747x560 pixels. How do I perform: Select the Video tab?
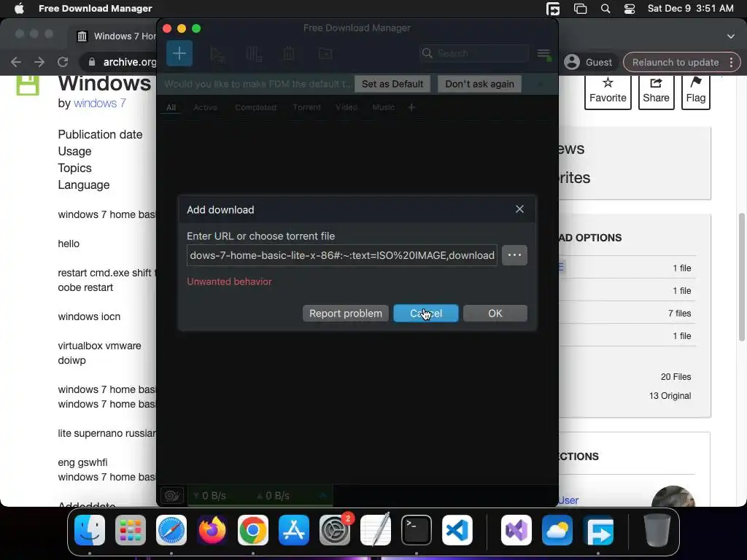pyautogui.click(x=347, y=108)
